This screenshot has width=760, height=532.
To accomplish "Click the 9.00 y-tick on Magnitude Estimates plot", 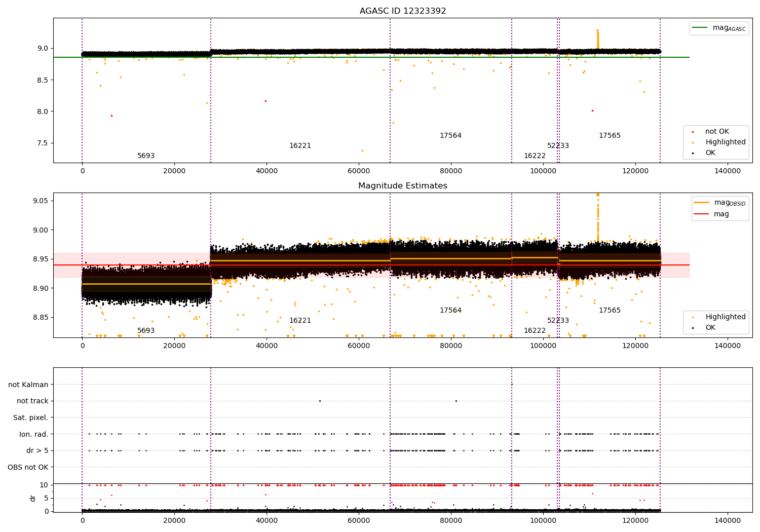I will (x=41, y=230).
